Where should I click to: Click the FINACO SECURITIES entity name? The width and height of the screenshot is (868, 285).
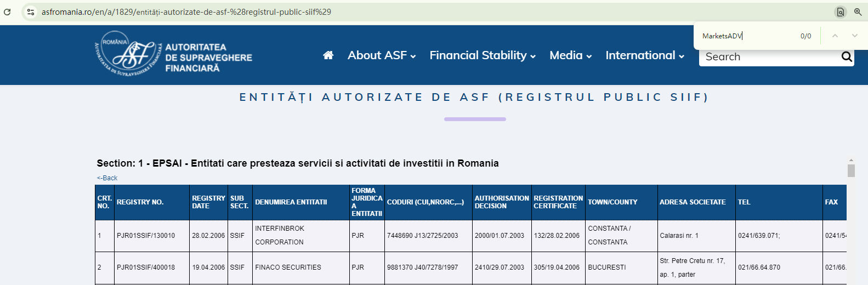(x=288, y=267)
